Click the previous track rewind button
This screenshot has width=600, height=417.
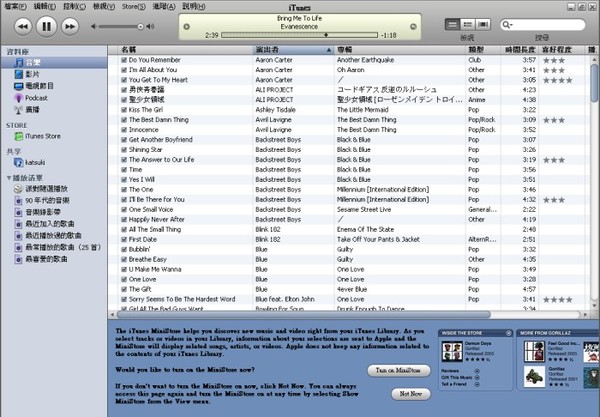tap(23, 26)
